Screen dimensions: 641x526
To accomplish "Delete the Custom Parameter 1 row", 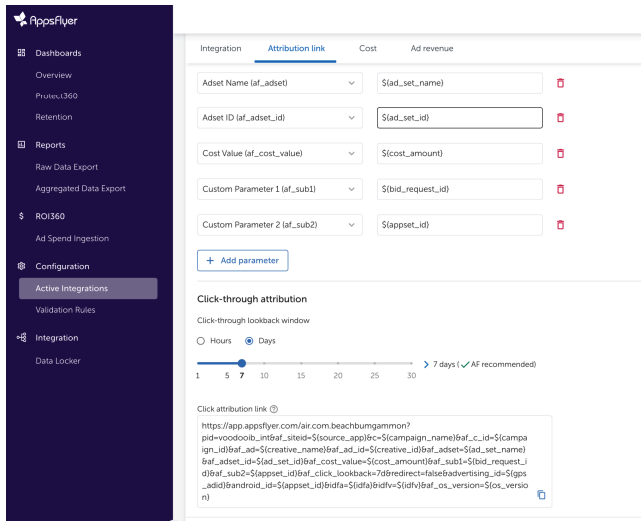I will tap(560, 189).
